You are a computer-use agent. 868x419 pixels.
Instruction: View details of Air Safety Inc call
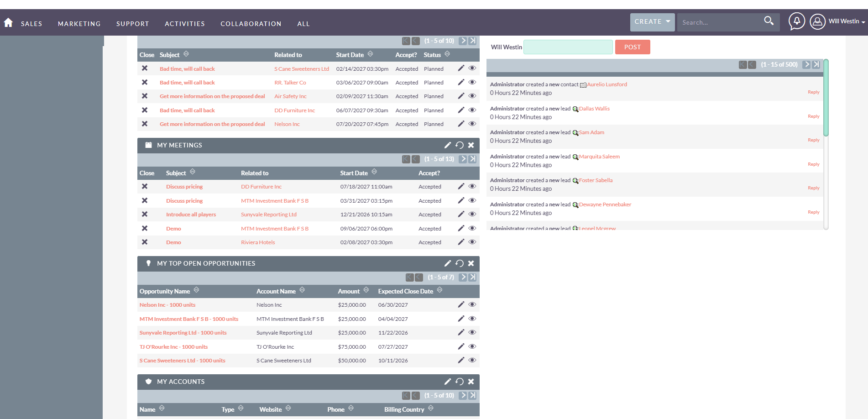(x=472, y=96)
